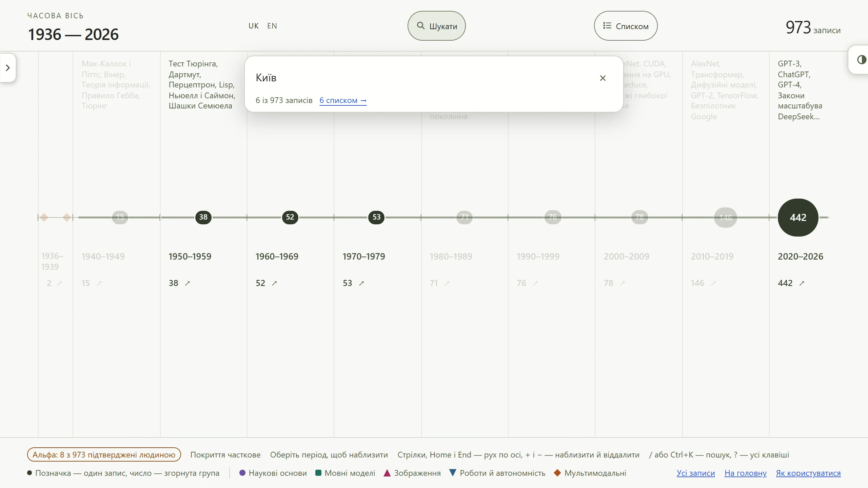
Task: Click the Роботи й автономність legend icon
Action: (x=453, y=473)
